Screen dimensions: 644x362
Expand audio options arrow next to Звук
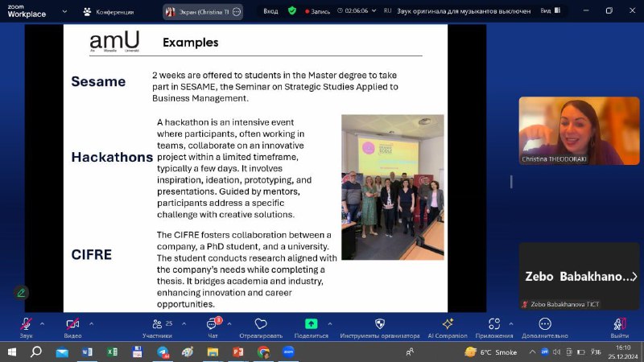(42, 324)
